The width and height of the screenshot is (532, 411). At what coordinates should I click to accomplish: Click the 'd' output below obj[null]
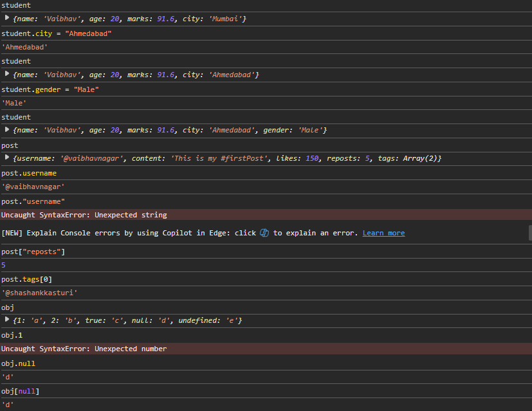[8, 405]
